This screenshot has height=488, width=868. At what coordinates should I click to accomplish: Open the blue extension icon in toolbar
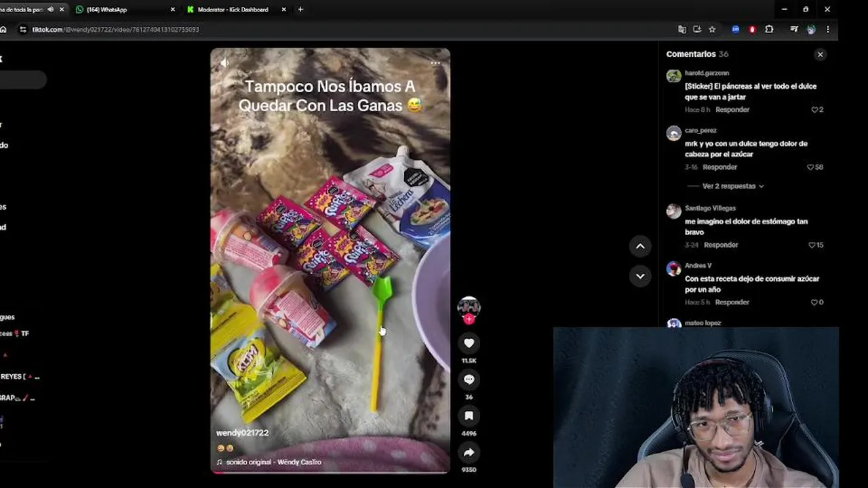click(736, 29)
